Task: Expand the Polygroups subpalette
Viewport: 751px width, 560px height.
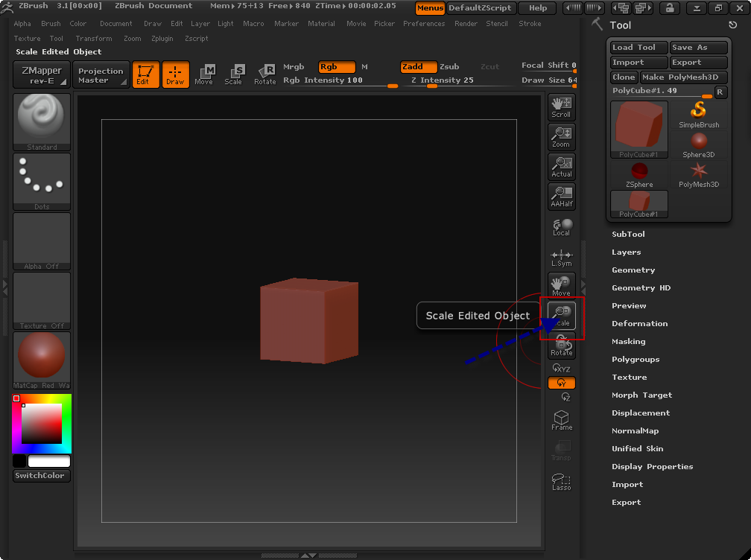Action: 636,360
